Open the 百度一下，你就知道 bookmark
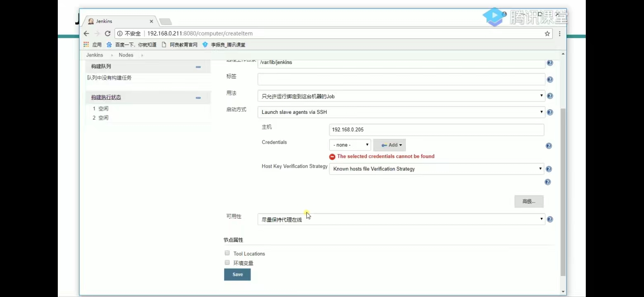 click(x=132, y=45)
